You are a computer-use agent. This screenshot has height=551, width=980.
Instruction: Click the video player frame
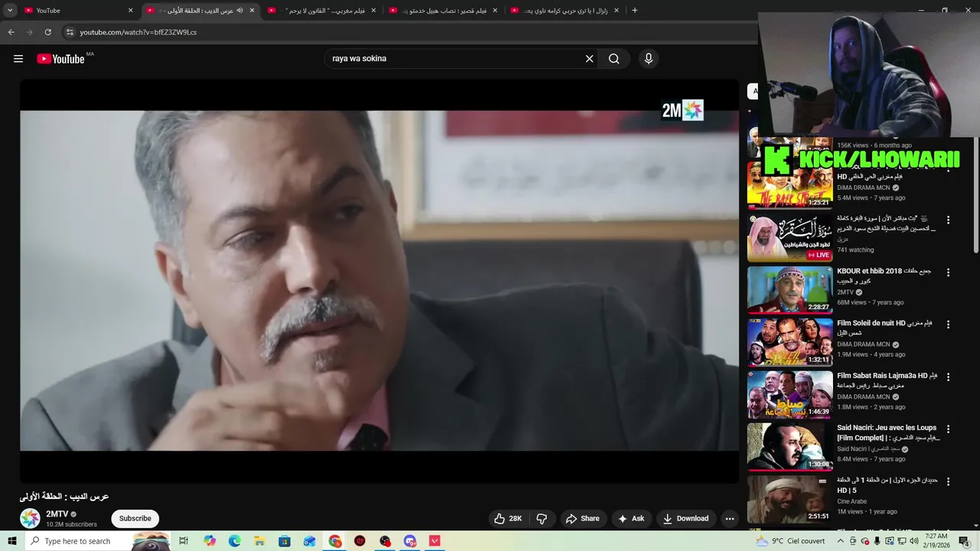pyautogui.click(x=379, y=281)
